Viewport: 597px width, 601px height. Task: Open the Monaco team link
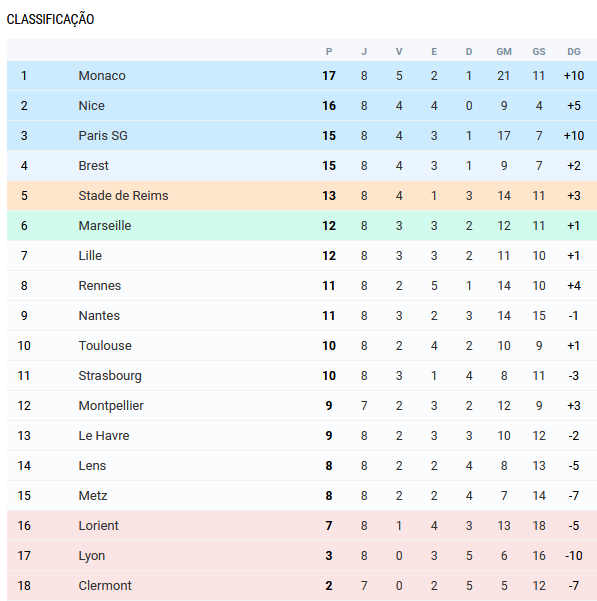coord(102,76)
